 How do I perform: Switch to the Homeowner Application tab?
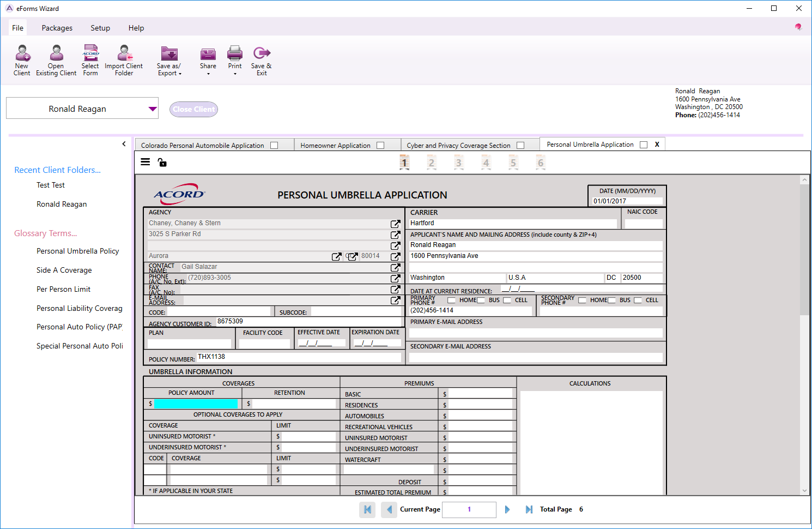[335, 146]
